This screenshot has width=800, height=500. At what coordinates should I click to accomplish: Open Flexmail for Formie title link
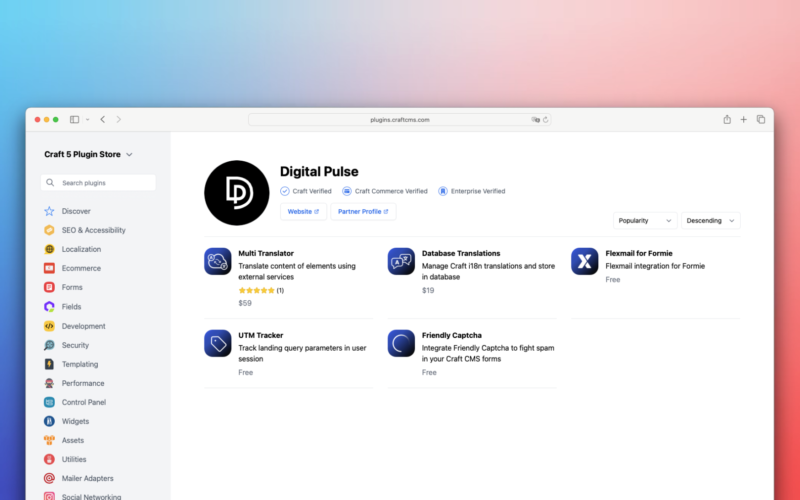point(639,253)
